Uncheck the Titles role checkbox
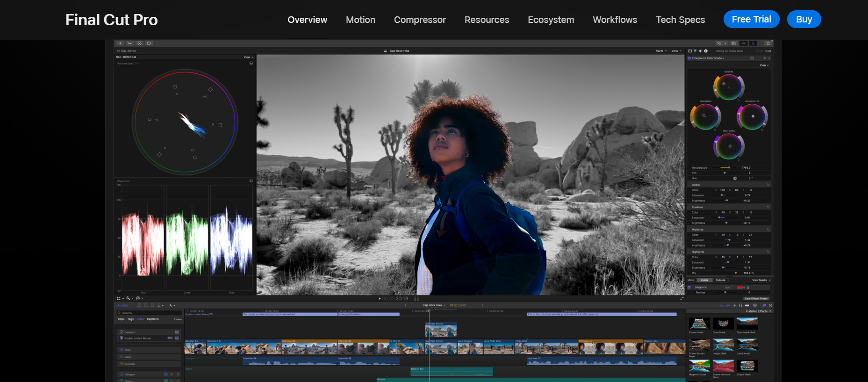This screenshot has height=382, width=868. click(x=122, y=350)
